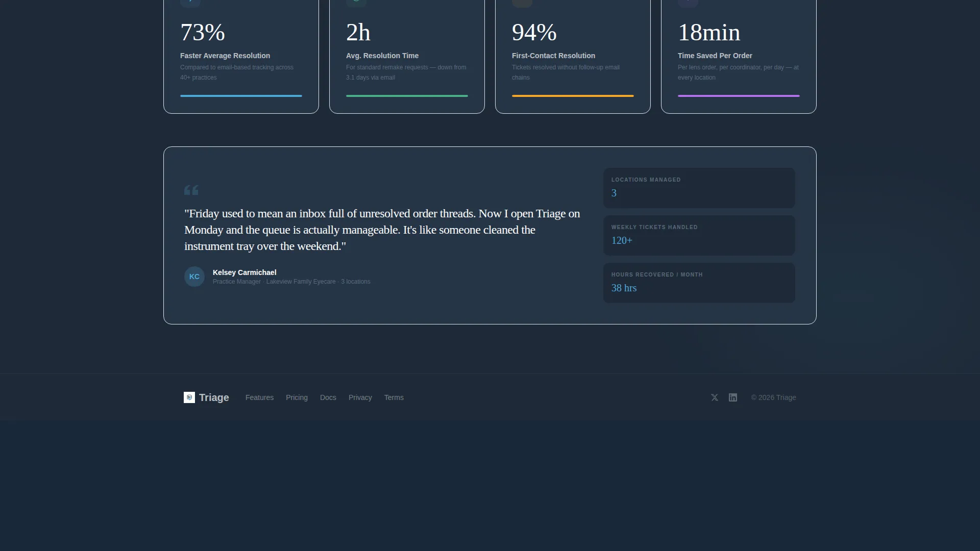Click the Kelsey Carmichael name
The width and height of the screenshot is (980, 551).
244,272
